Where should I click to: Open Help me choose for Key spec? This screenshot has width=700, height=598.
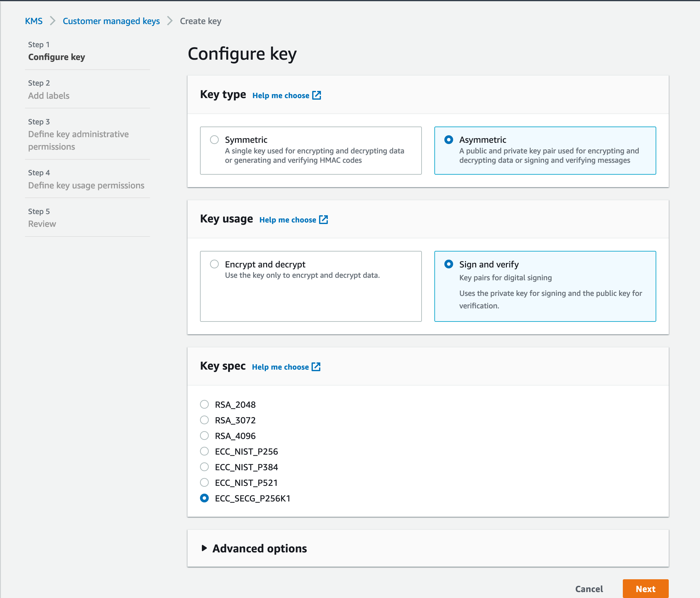(x=280, y=367)
